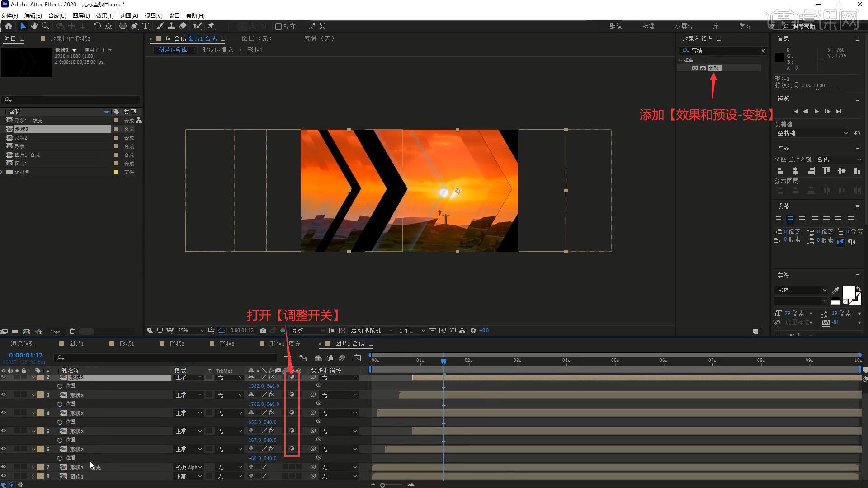Click the 小屏幕 workspace button
This screenshot has height=488, width=868.
pos(684,26)
